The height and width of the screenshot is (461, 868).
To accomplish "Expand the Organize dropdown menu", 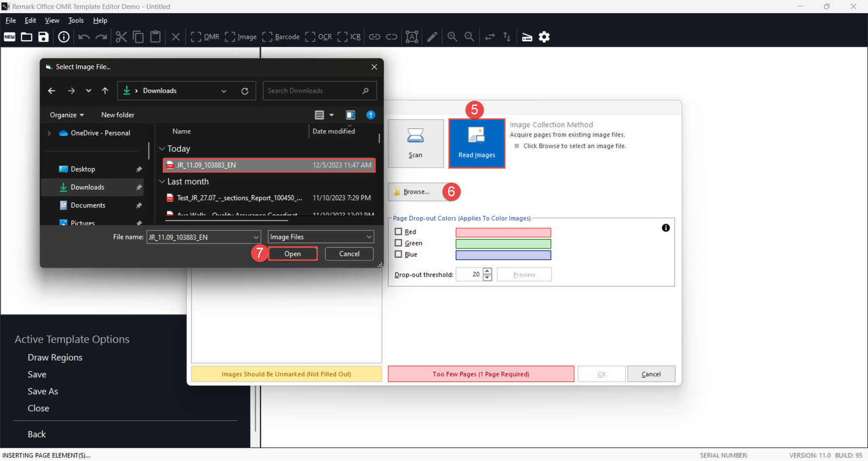I will (67, 115).
